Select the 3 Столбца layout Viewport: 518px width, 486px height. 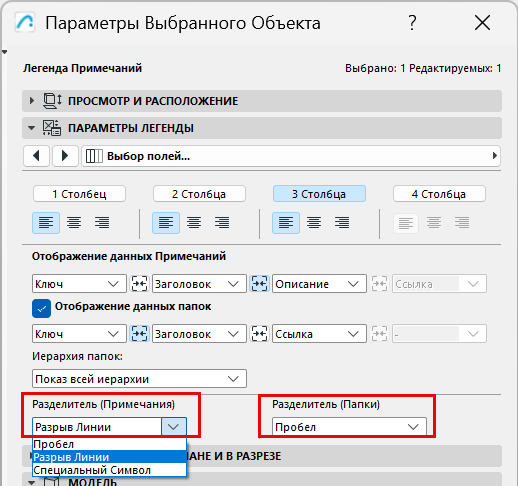319,194
